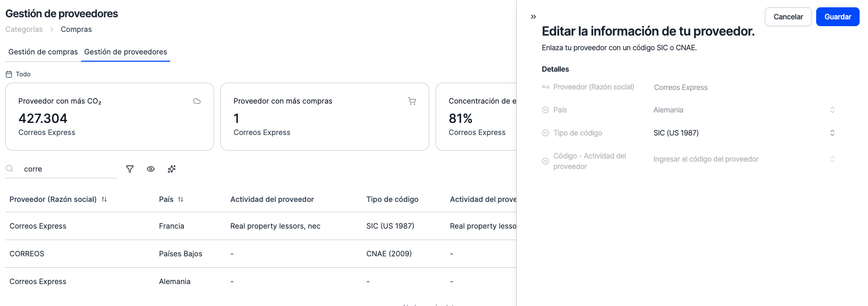Click the Concentración card showing 81%
The width and height of the screenshot is (868, 306).
[x=476, y=117]
